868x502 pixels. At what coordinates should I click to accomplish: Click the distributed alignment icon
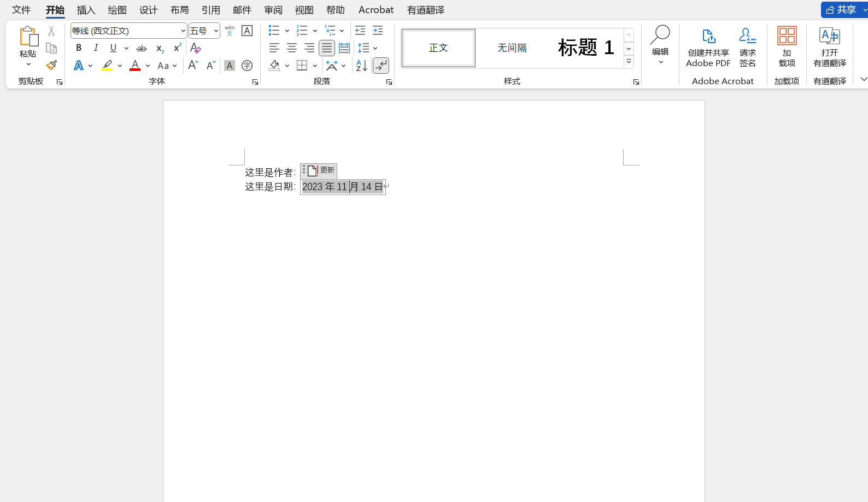[x=344, y=48]
